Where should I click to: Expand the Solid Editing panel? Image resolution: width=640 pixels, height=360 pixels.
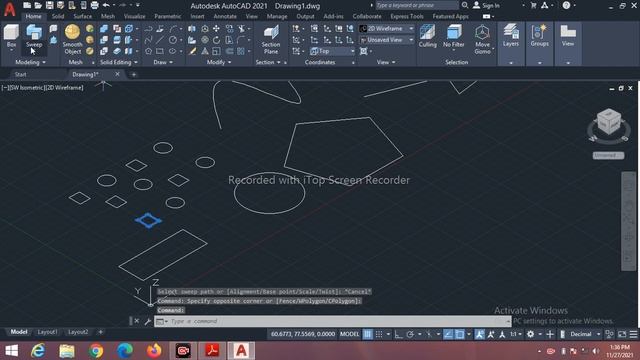tap(119, 62)
